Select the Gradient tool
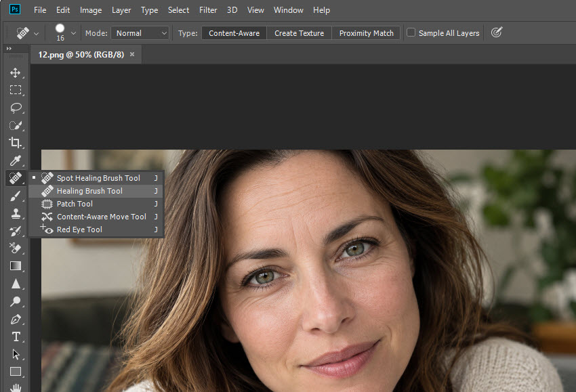Viewport: 576px width, 392px height. [16, 266]
